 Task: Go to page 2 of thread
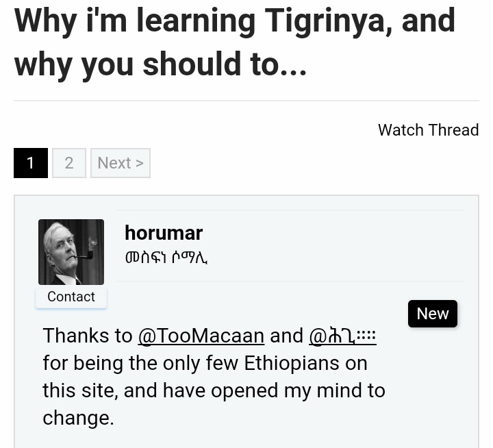click(x=69, y=163)
